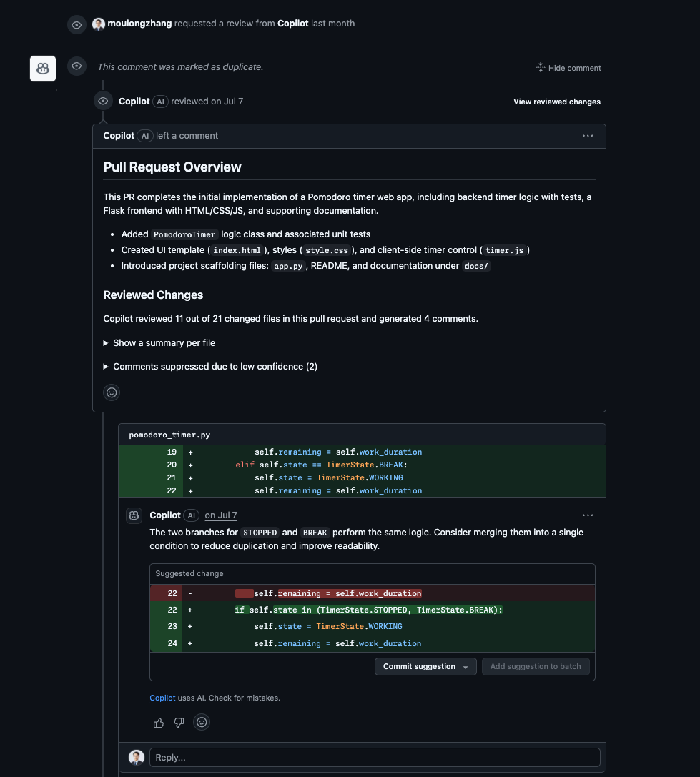Click the Copilot avatar icon beside duplicate comment
700x777 pixels.
43,69
